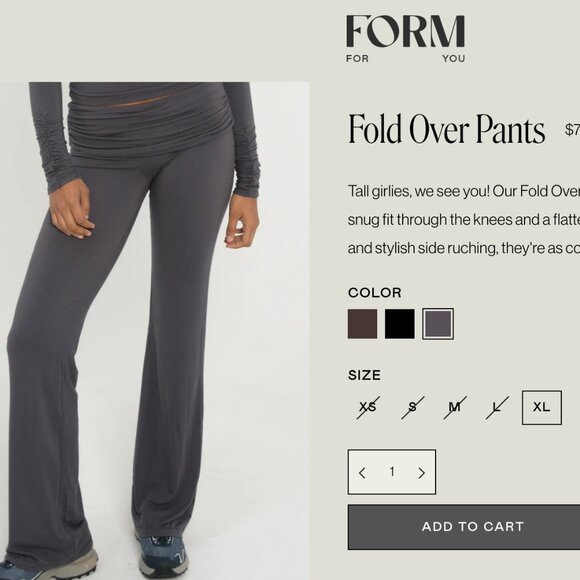Click the SIZE section label
This screenshot has width=580, height=580.
[x=364, y=375]
